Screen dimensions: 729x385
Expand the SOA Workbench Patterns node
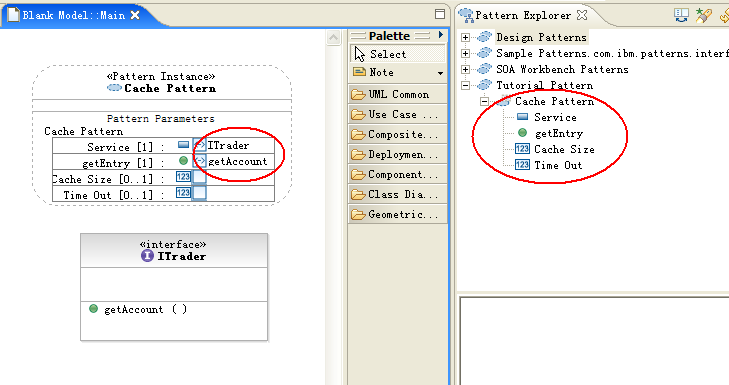click(465, 69)
